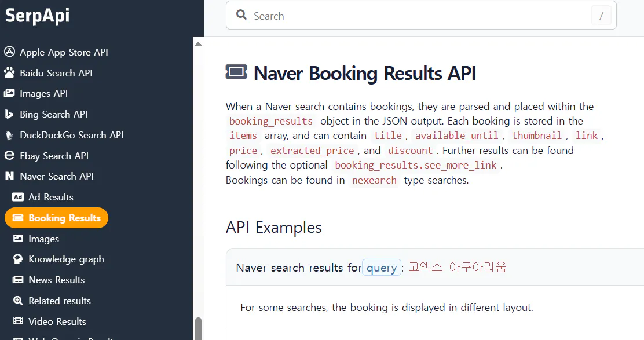Image resolution: width=644 pixels, height=340 pixels.
Task: Click the 'different layout' note text
Action: pos(386,308)
